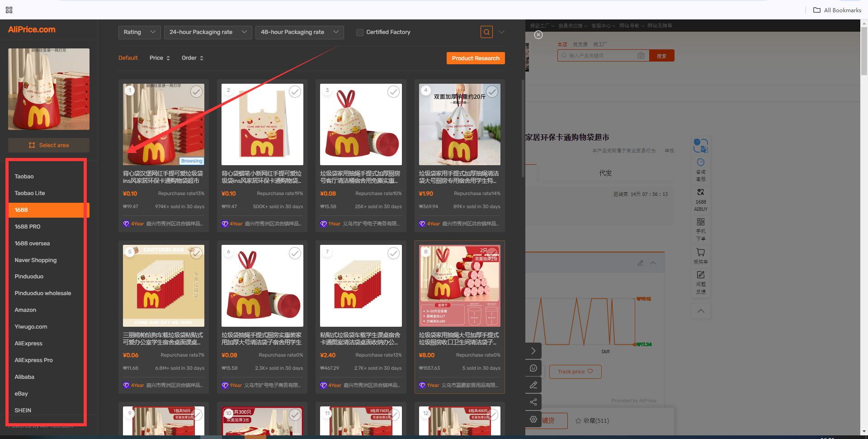Click the Track price button
Viewport: 868px width, 439px height.
tap(576, 372)
